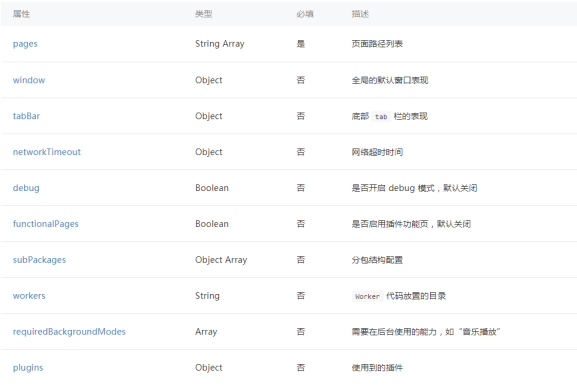The width and height of the screenshot is (577, 385).
Task: Click '否' required cell in plugins row
Action: click(x=301, y=368)
